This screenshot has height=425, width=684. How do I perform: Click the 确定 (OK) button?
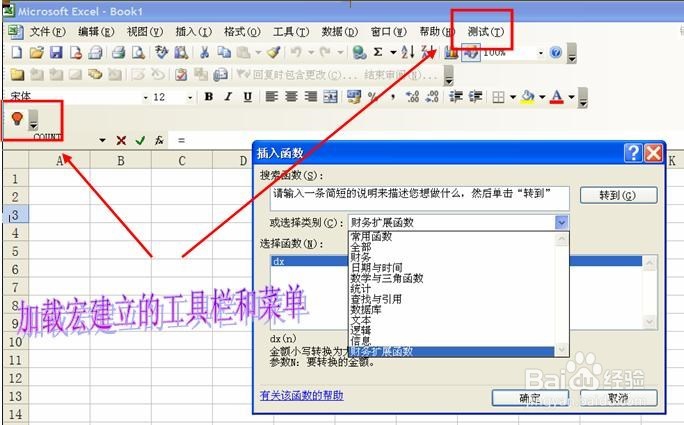click(x=530, y=398)
